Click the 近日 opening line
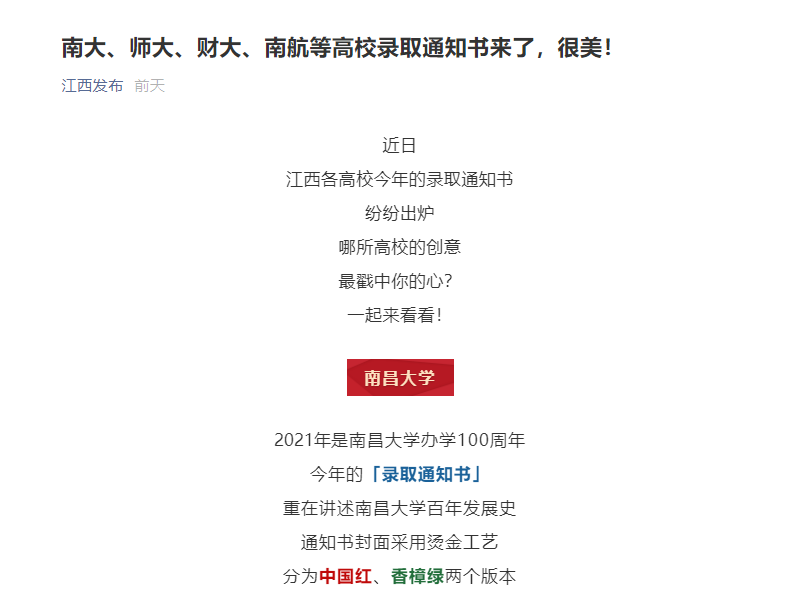The height and width of the screenshot is (600, 800). (400, 146)
